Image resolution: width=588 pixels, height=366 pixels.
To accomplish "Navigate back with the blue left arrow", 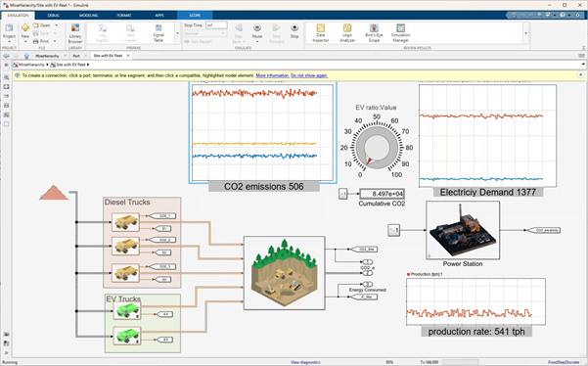I will point(6,56).
